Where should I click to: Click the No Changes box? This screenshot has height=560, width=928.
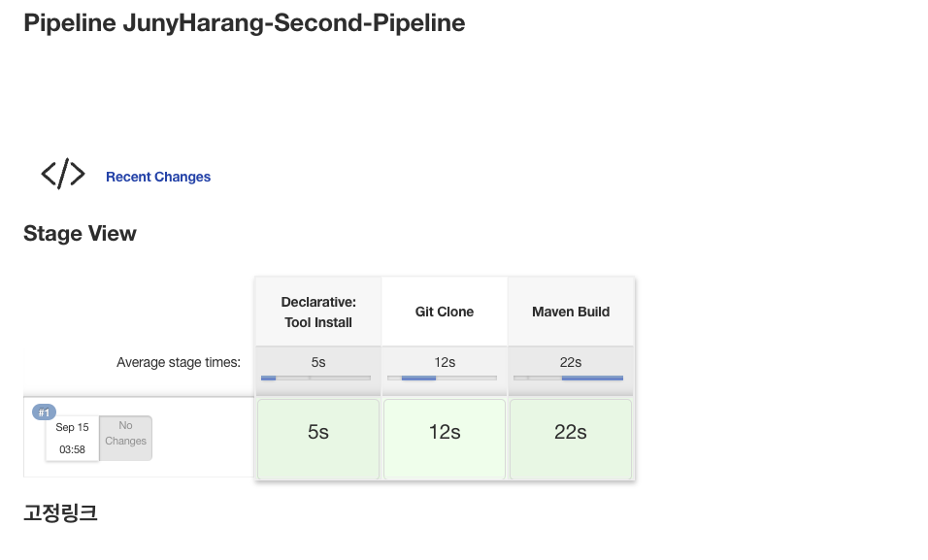(125, 438)
